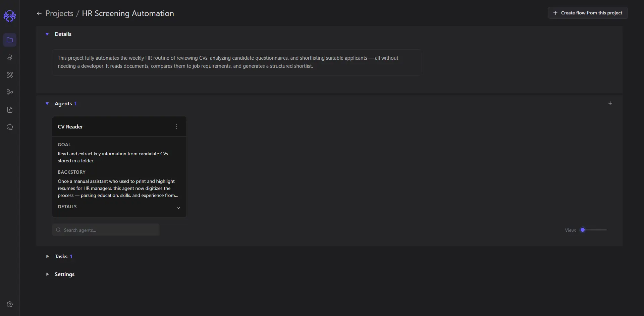
Task: Open the chat bubble sidebar icon
Action: (10, 127)
